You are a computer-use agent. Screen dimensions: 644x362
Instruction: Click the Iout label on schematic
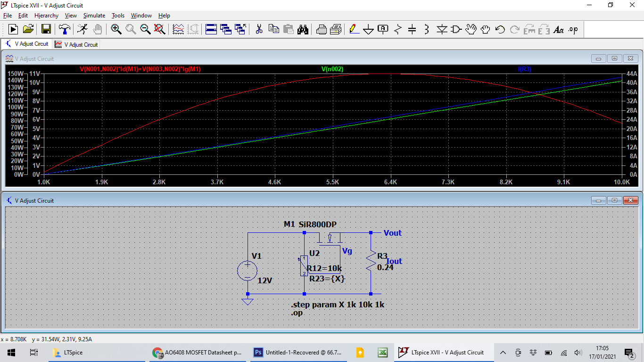coord(394,261)
